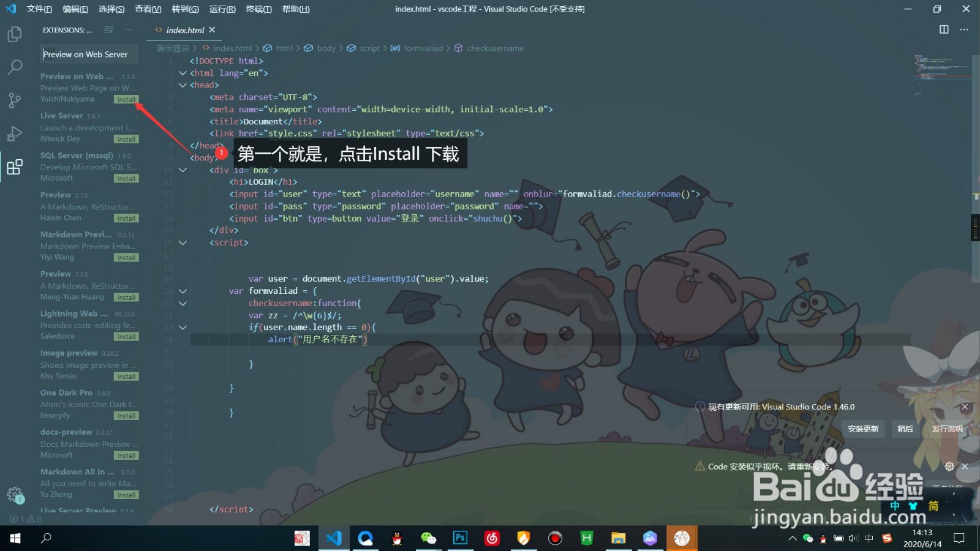Viewport: 980px width, 551px height.
Task: Install Lightning Web extension by Salesforce
Action: 126,337
